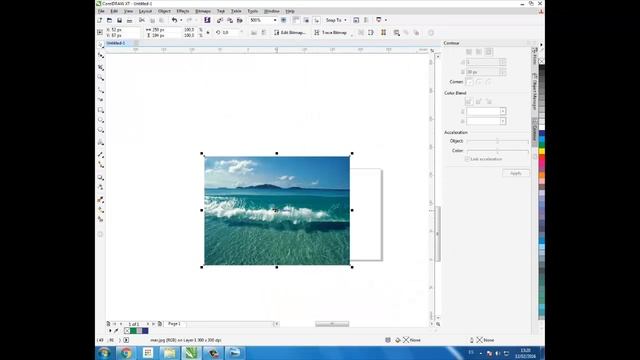Select the first Corner type button
Image resolution: width=640 pixels, height=360 pixels.
click(469, 82)
